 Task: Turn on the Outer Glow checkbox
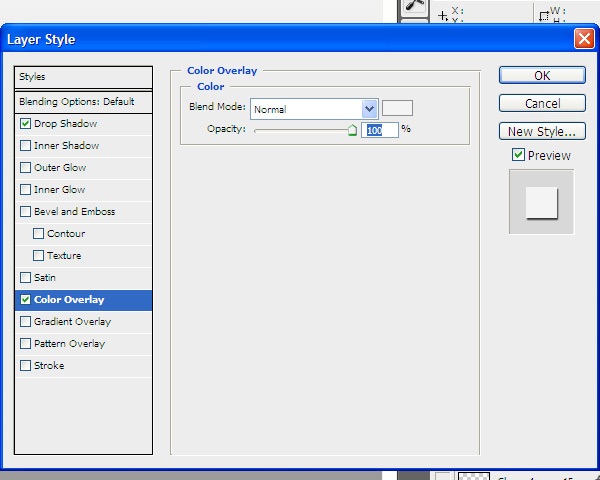click(25, 168)
